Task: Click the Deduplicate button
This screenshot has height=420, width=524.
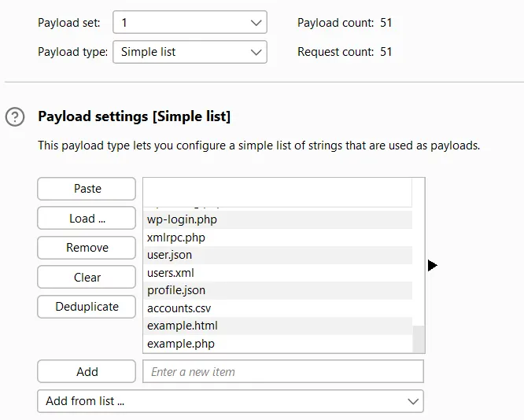Action: tap(87, 307)
